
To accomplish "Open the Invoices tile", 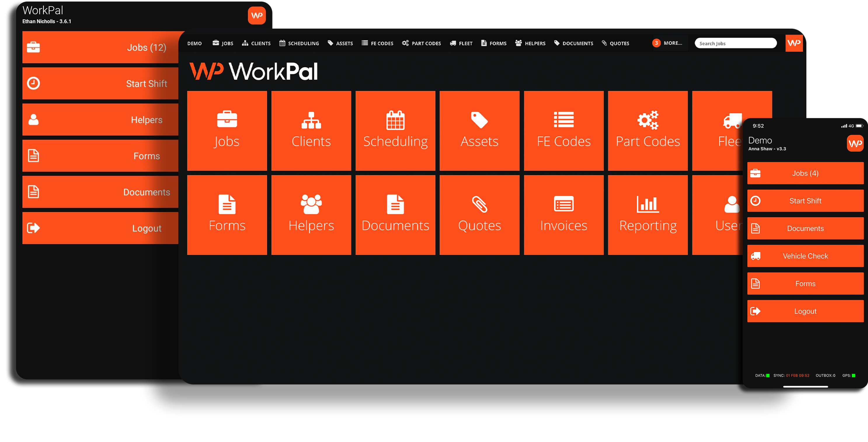I will 563,215.
